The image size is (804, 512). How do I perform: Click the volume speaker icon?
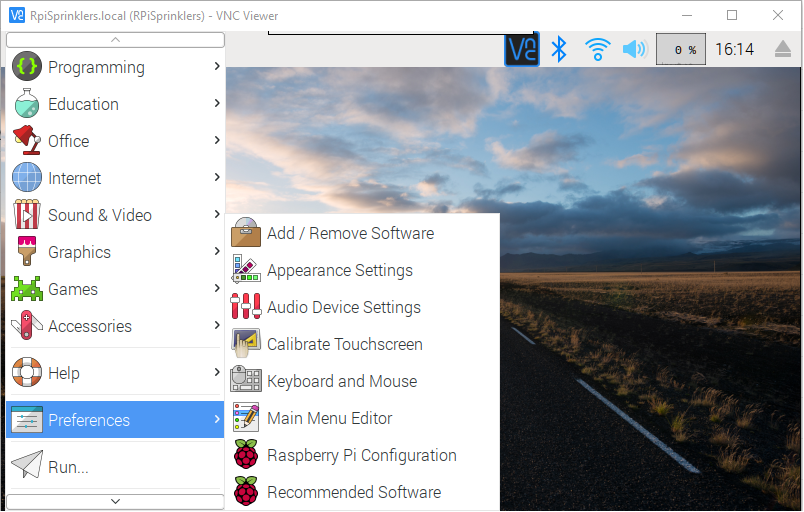tap(634, 49)
